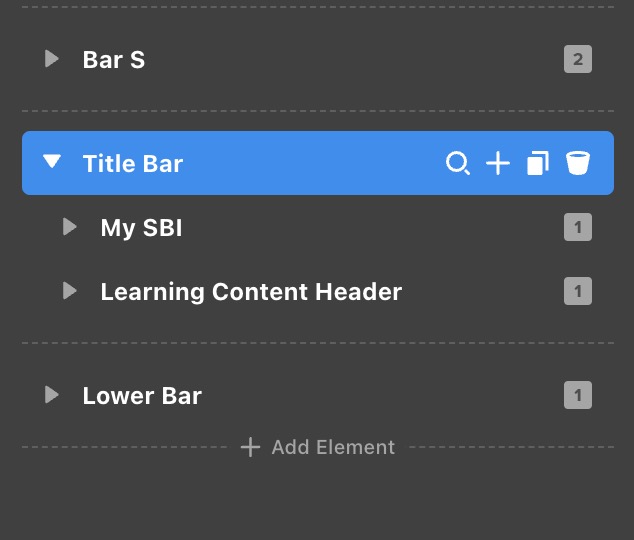Expand the Learning Content Header item
This screenshot has width=634, height=540.
[x=70, y=291]
